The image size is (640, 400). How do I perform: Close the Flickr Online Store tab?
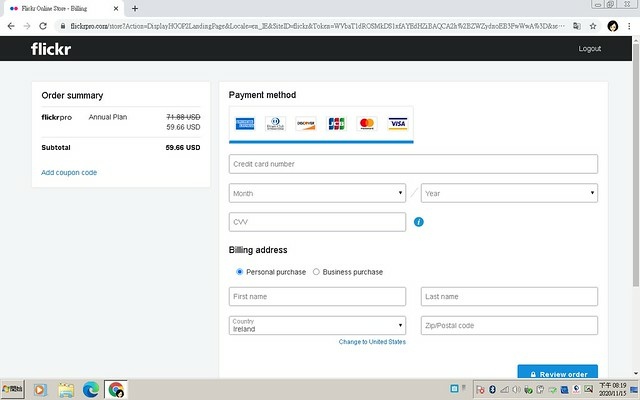pyautogui.click(x=116, y=8)
